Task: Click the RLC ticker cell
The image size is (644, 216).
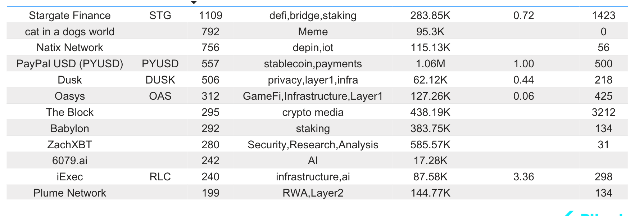Action: coord(160,177)
